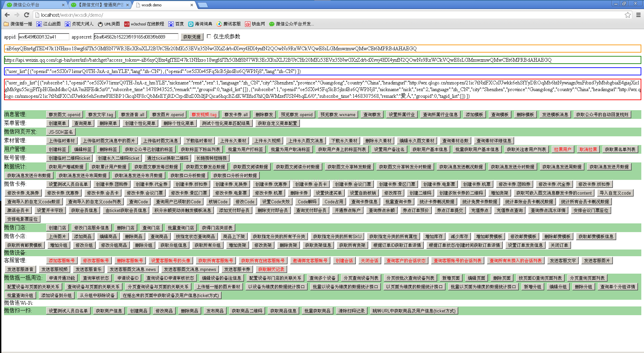Click 获取用户增减数据 button

click(x=66, y=167)
